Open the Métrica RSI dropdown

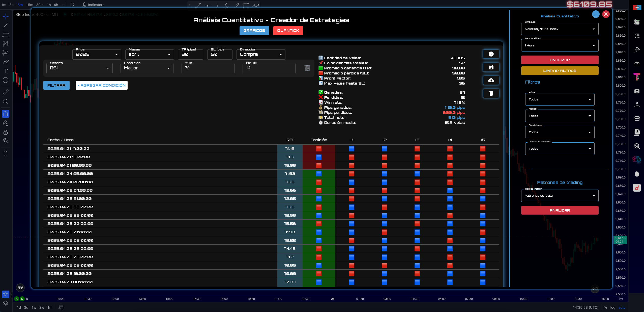click(x=79, y=68)
